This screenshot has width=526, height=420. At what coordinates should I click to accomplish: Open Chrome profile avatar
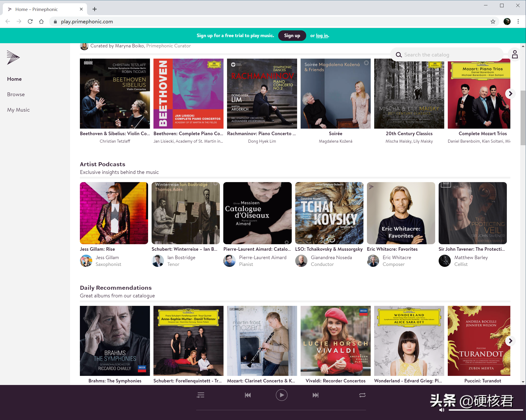click(x=507, y=21)
